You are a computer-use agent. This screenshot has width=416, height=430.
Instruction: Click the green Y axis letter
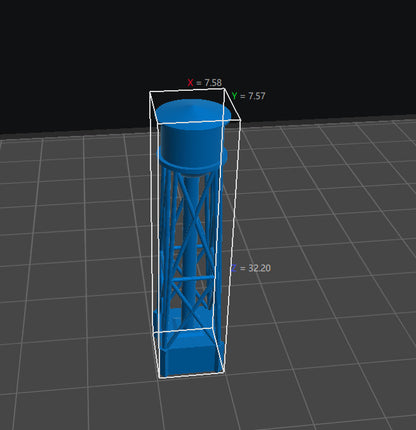pyautogui.click(x=235, y=96)
